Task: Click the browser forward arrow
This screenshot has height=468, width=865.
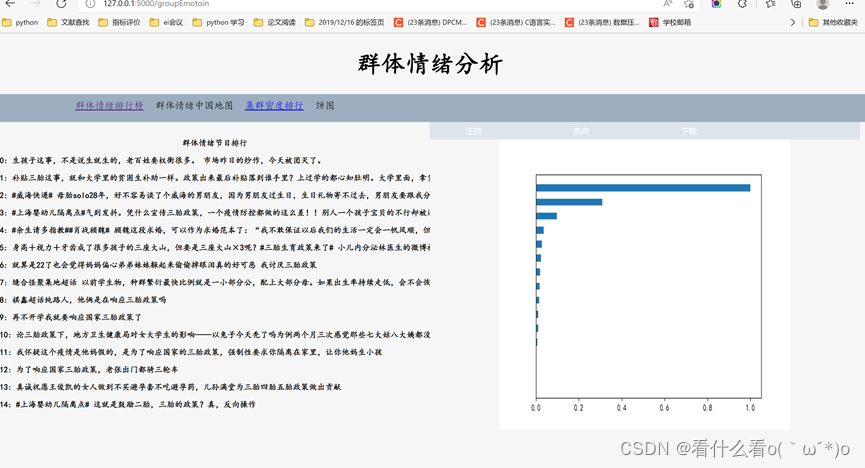Action: point(35,4)
